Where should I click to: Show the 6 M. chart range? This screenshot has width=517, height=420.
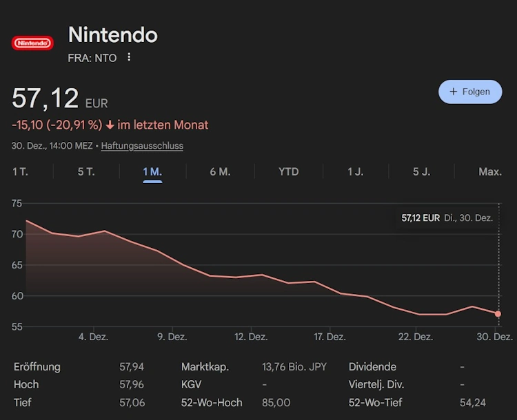[220, 171]
